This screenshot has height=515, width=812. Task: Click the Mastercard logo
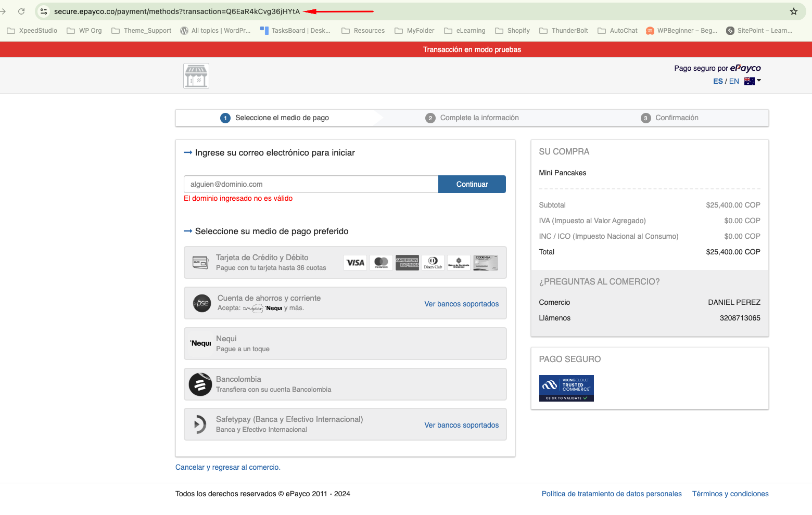point(381,263)
